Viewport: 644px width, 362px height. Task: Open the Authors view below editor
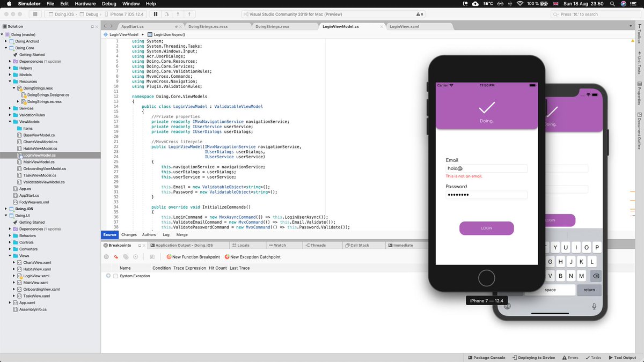click(x=149, y=234)
